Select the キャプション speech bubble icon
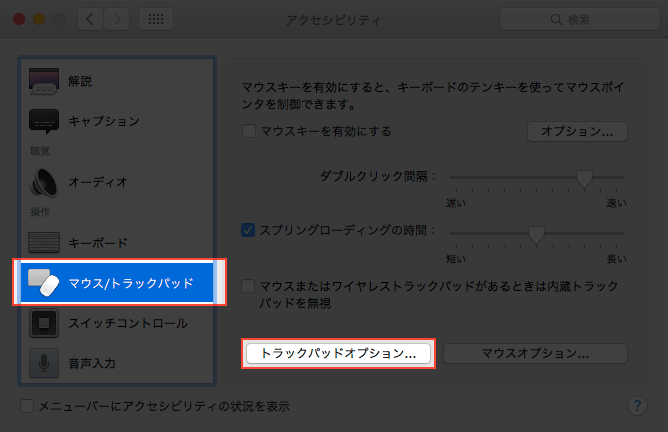 pos(44,121)
